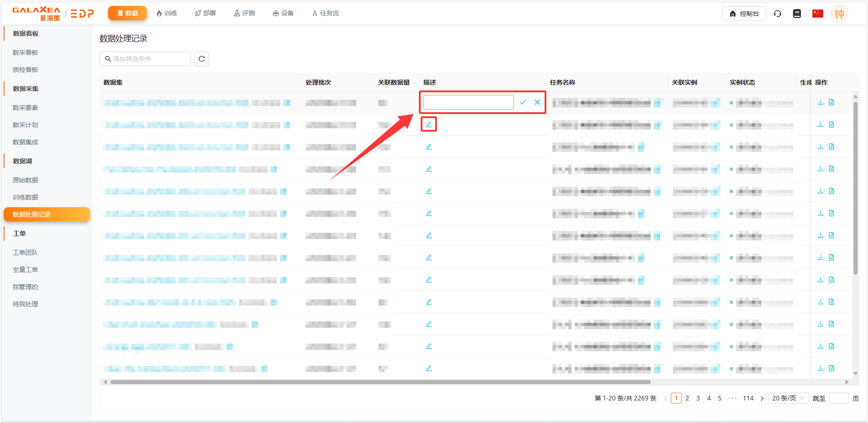Switch to the 训练 top navigation tab

click(x=166, y=13)
